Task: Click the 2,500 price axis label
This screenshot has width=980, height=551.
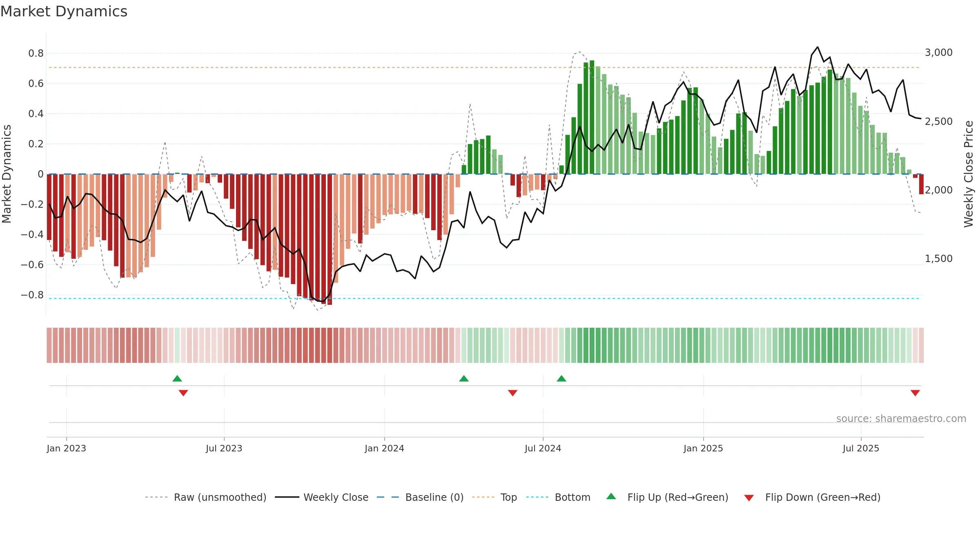Action: pos(939,121)
